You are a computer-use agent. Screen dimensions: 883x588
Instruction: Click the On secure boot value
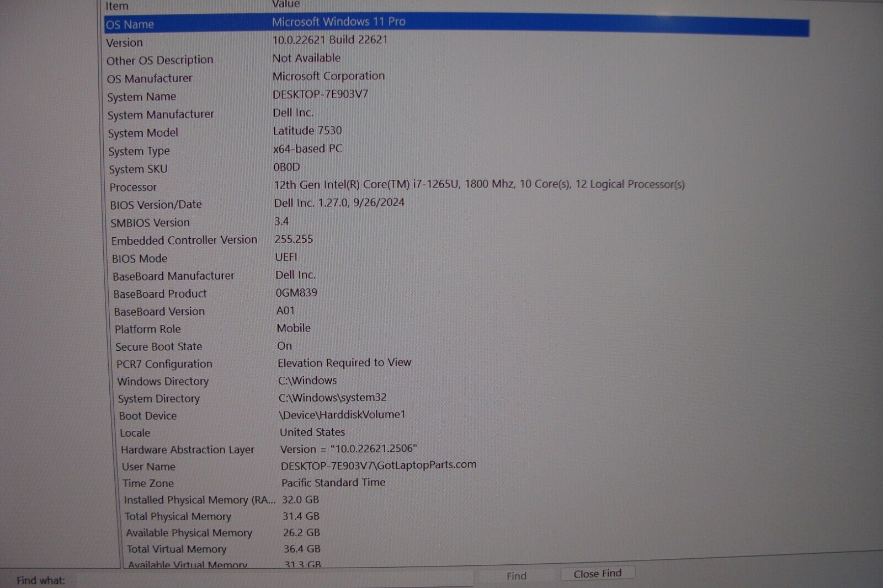(284, 346)
